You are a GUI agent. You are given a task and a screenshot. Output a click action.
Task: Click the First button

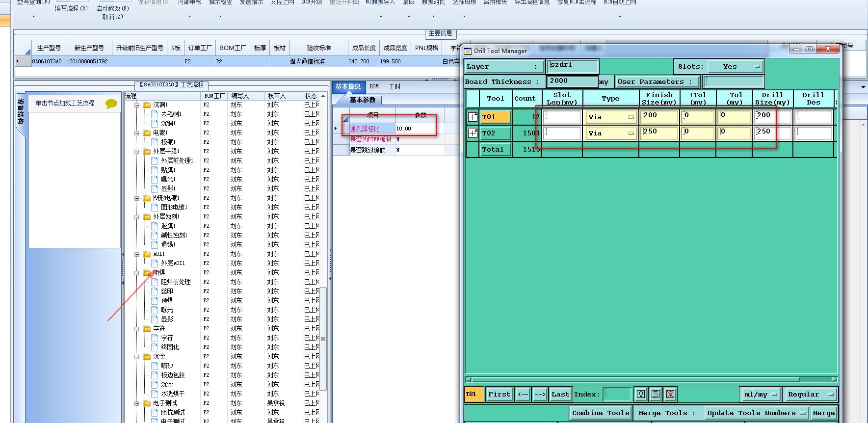[x=500, y=394]
